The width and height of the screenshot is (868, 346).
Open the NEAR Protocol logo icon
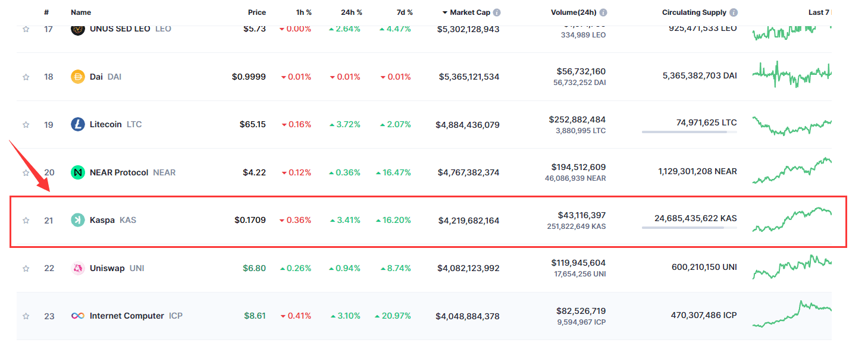78,172
